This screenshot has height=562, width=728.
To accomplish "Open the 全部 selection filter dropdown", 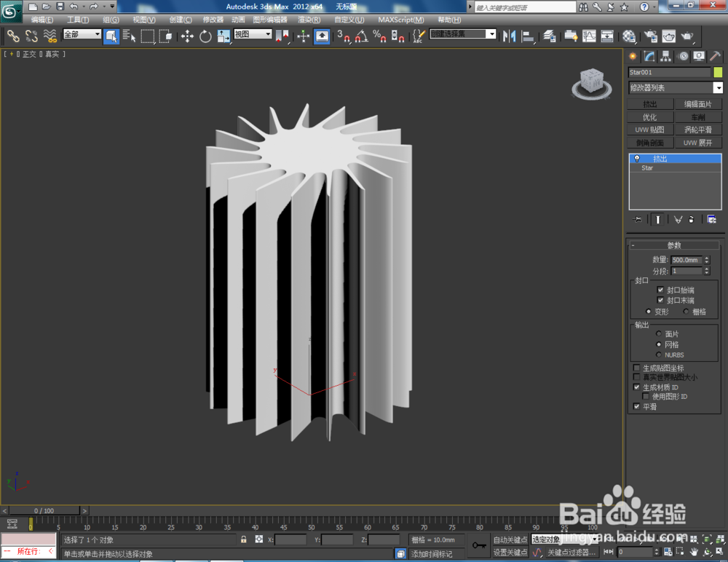I will click(82, 34).
